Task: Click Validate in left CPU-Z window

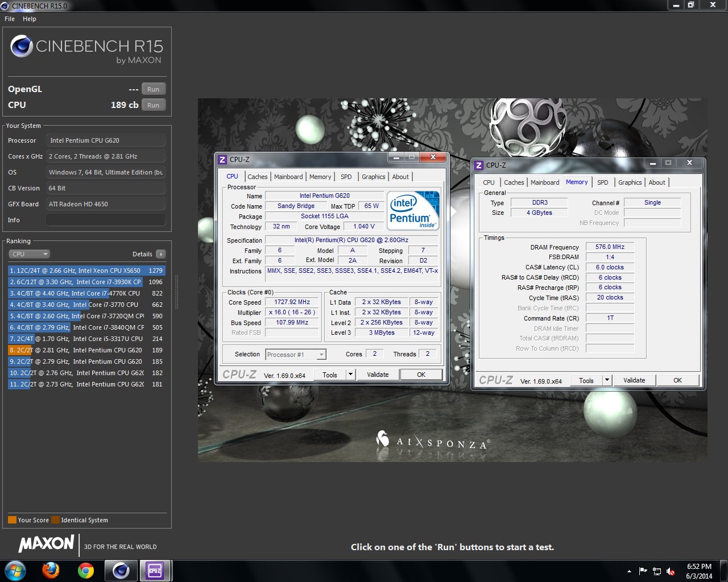Action: pyautogui.click(x=378, y=375)
